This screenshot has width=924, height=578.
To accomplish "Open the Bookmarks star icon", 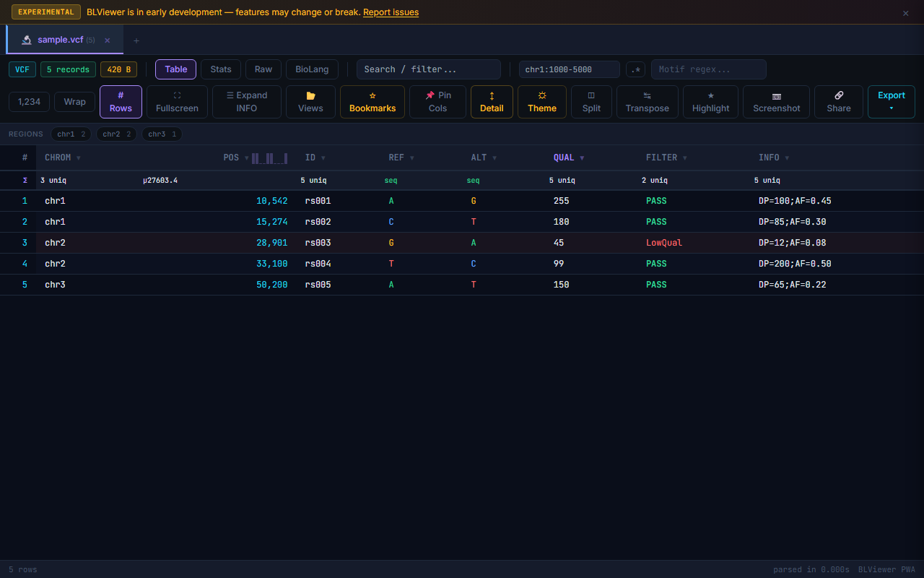I will (372, 101).
